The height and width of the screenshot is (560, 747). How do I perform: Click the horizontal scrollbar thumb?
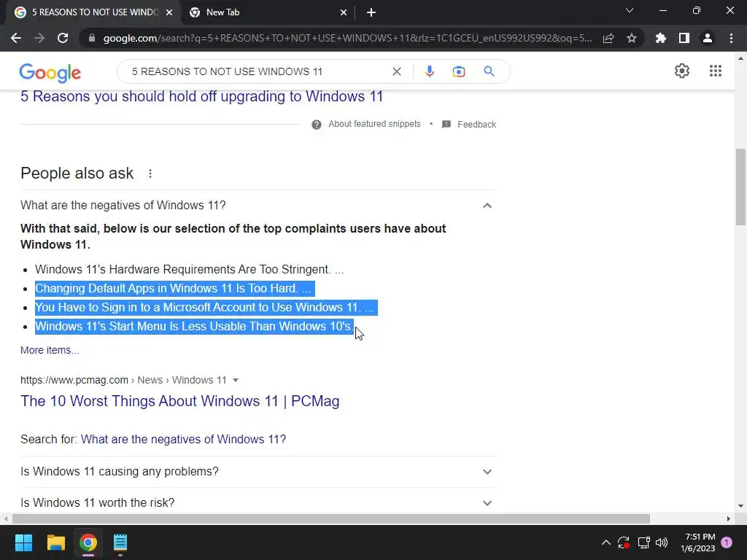pos(331,518)
